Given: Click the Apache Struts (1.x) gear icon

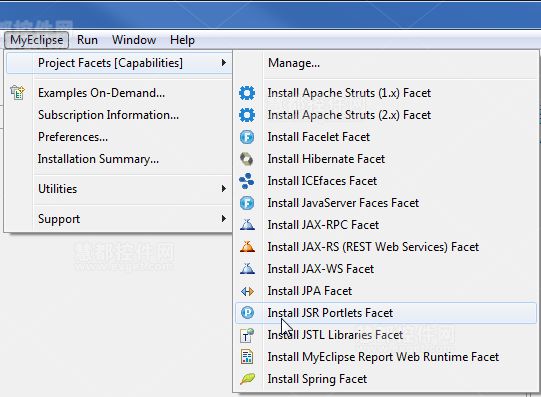Looking at the screenshot, I should [x=247, y=93].
